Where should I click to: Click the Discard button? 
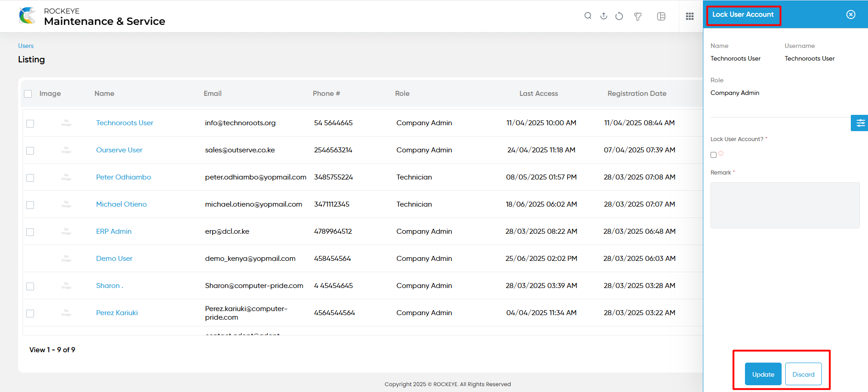click(803, 374)
